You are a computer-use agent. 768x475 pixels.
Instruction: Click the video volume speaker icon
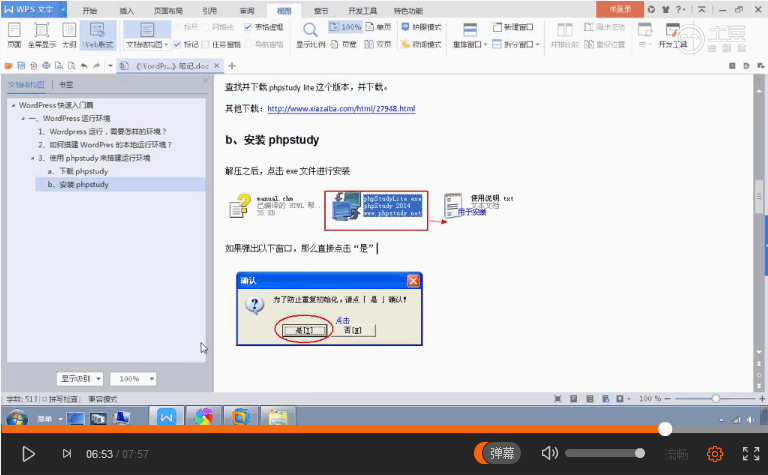click(x=550, y=453)
